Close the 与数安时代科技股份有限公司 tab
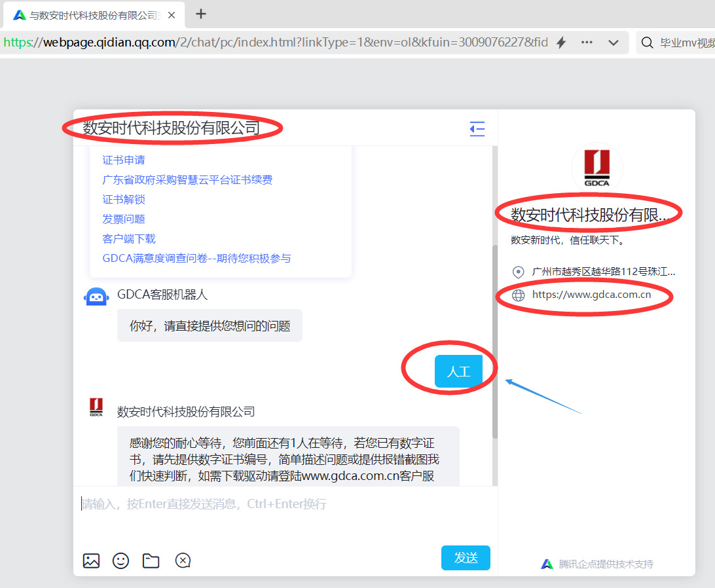The height and width of the screenshot is (588, 715). tap(172, 15)
